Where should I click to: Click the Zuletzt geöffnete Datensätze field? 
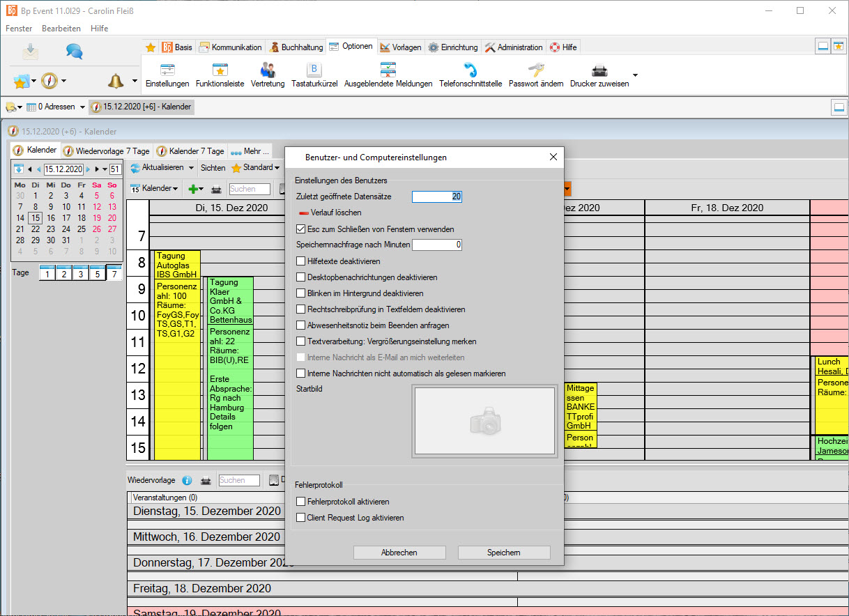pyautogui.click(x=436, y=197)
